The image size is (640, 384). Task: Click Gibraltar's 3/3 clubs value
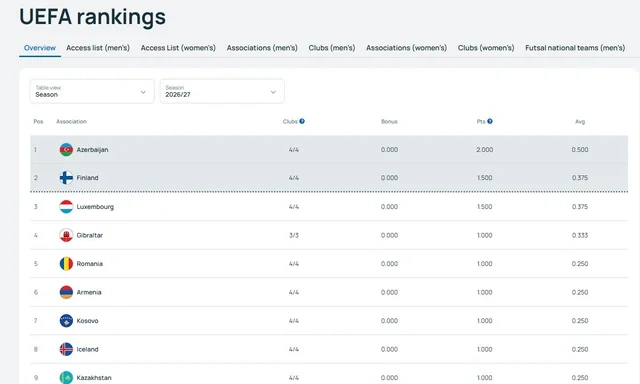pyautogui.click(x=294, y=235)
